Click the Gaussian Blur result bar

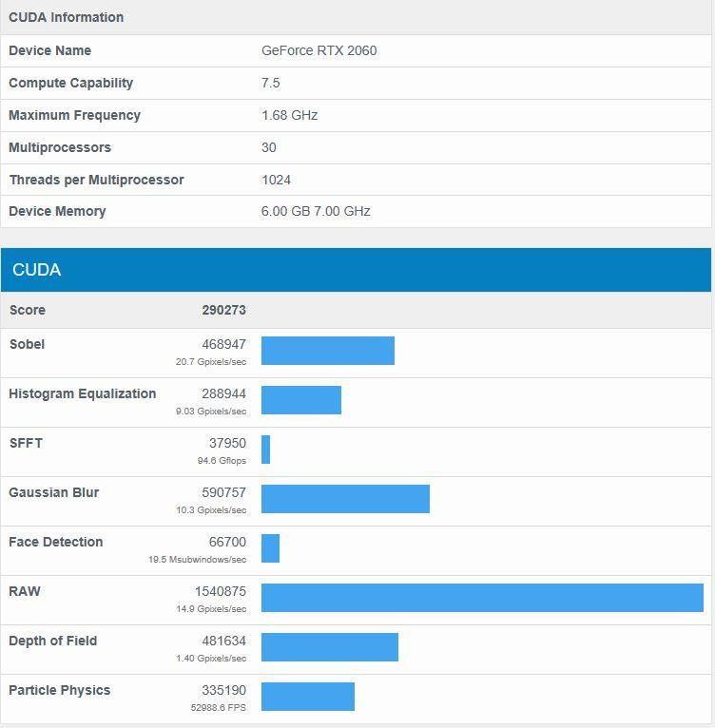[345, 499]
